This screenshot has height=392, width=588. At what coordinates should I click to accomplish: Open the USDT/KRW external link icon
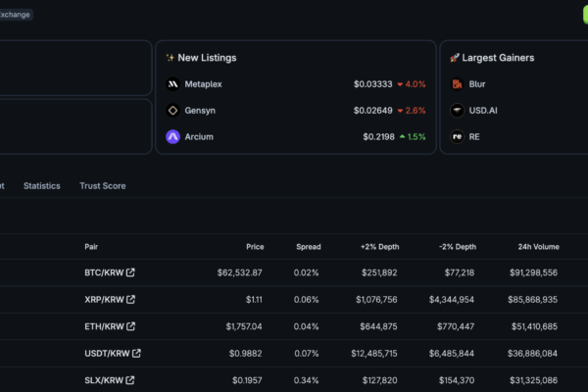click(x=136, y=353)
